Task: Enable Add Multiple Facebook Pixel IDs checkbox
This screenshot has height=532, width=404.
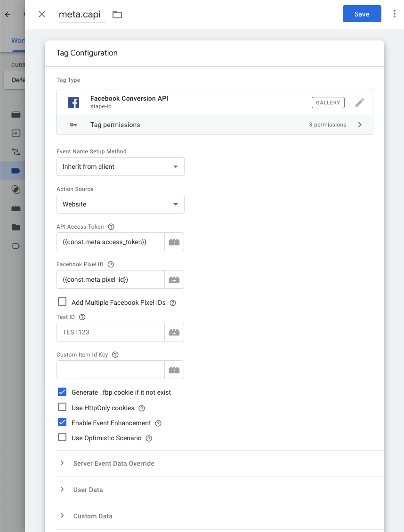Action: pos(62,302)
